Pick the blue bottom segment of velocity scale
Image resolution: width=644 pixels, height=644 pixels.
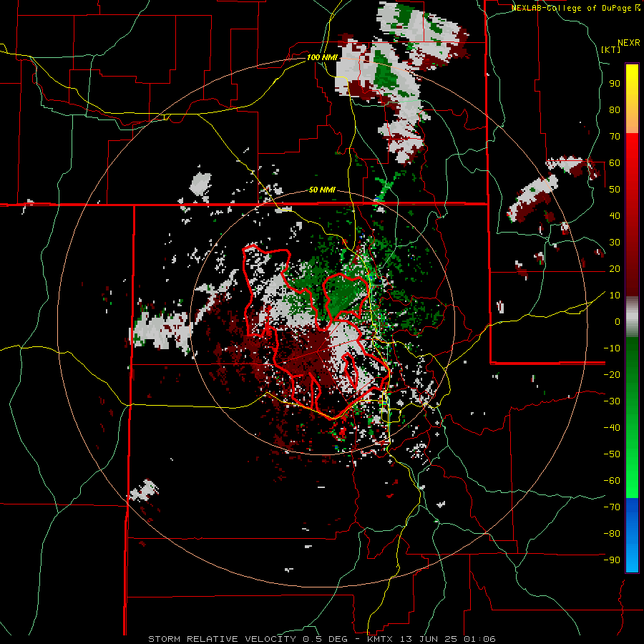tap(632, 535)
